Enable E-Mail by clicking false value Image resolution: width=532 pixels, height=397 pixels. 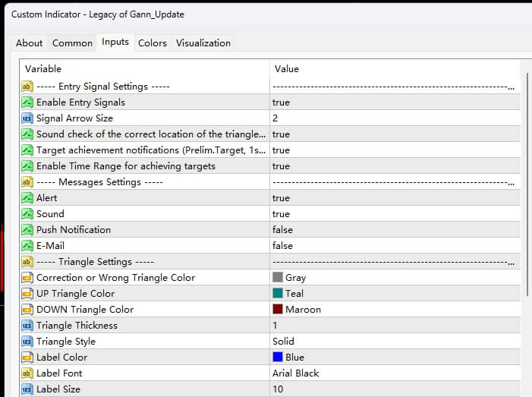(395, 246)
